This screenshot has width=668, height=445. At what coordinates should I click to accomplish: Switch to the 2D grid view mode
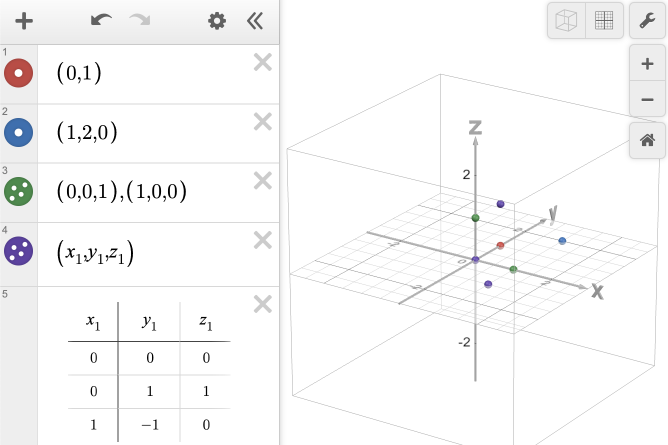click(x=604, y=21)
